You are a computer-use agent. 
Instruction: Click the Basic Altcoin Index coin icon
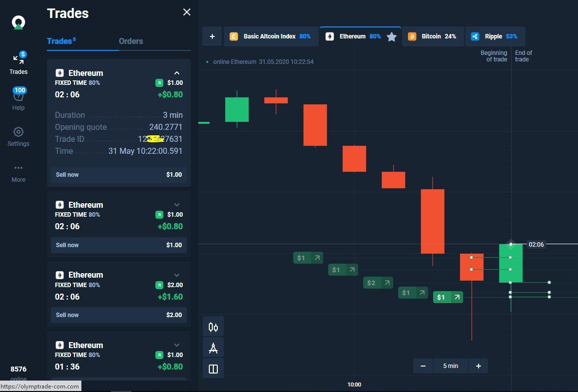(x=234, y=36)
